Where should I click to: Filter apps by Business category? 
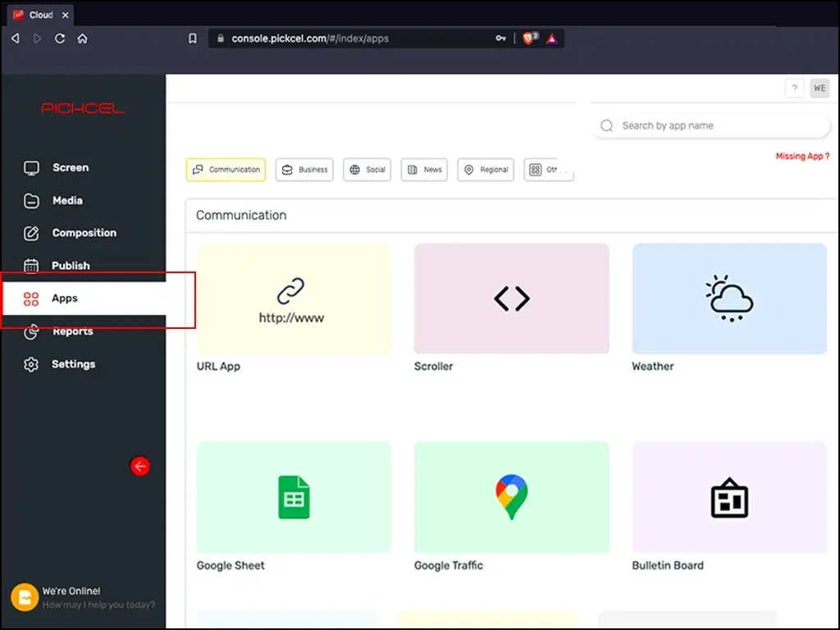304,170
